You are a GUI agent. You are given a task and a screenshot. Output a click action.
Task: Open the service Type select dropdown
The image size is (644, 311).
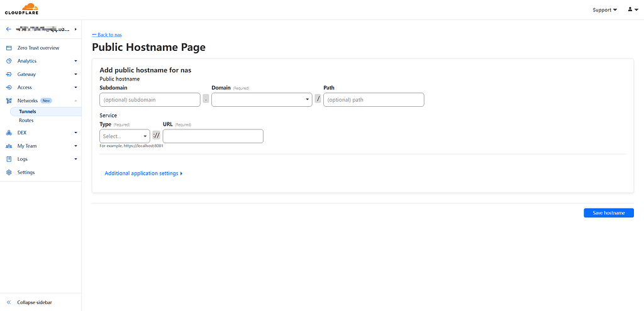(x=125, y=136)
